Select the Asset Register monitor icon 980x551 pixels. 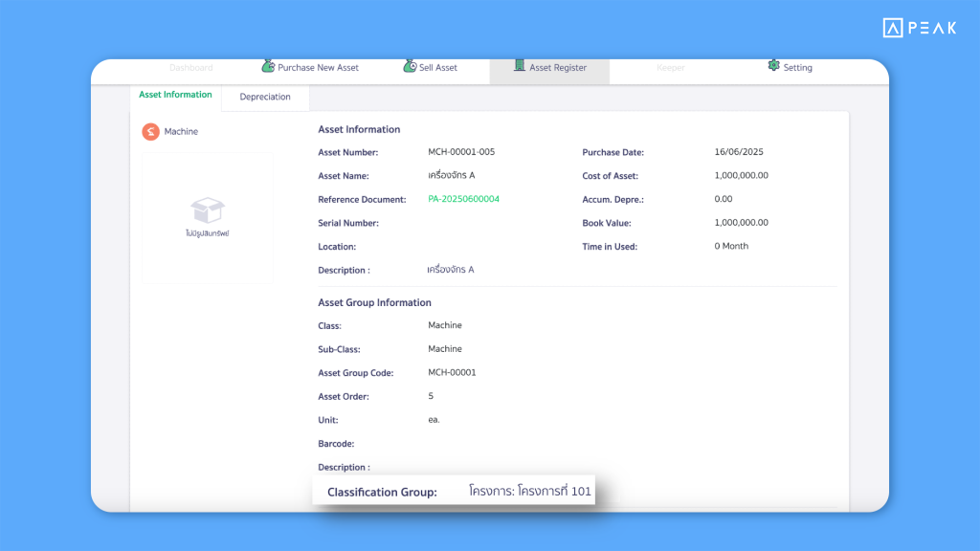pos(518,66)
